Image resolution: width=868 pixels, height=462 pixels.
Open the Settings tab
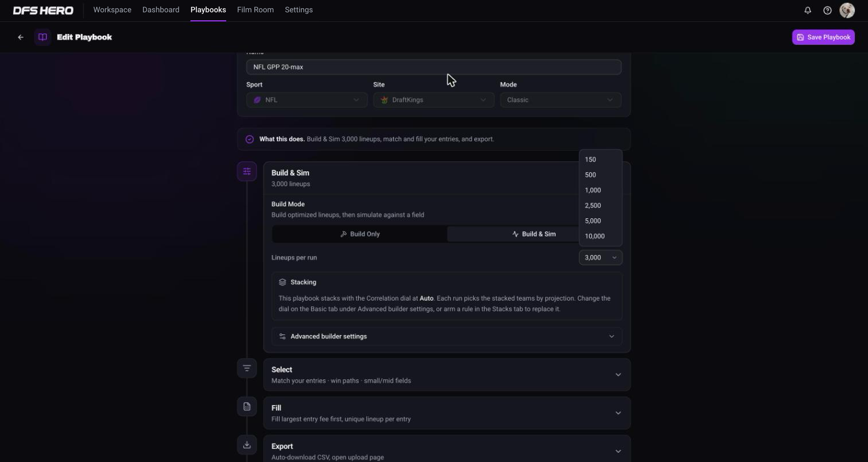pyautogui.click(x=299, y=10)
